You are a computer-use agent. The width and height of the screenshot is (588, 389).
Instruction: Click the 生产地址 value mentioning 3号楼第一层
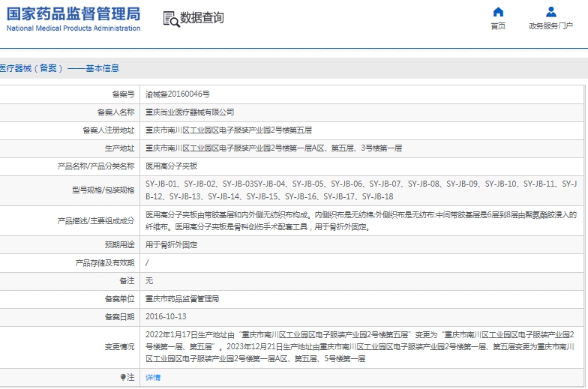click(x=274, y=148)
